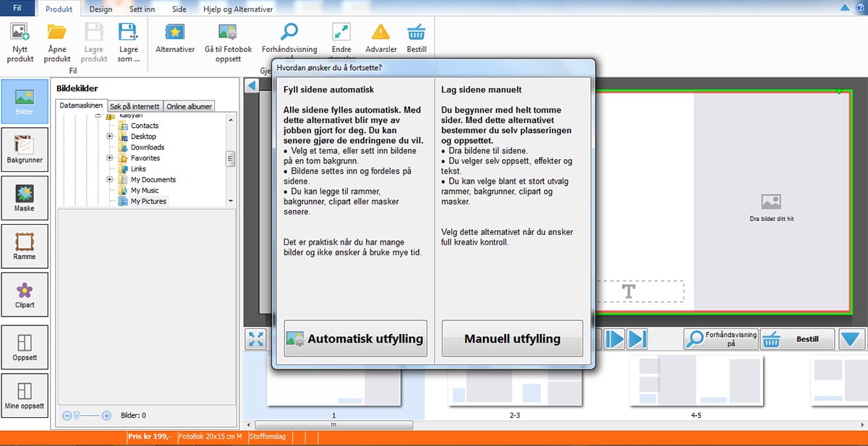Open the Maske sidebar panel

pyautogui.click(x=25, y=198)
